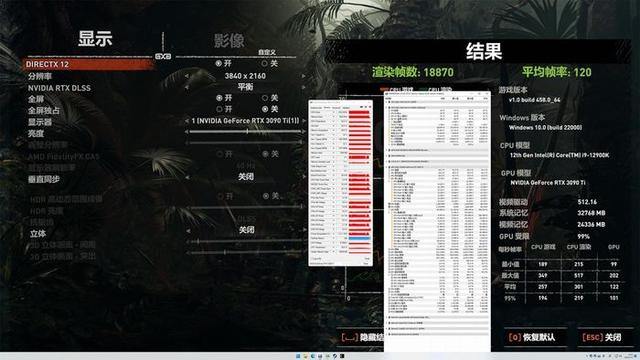Viewport: 640px width, 360px height.
Task: Select 开 radio for DirectX 12
Action: coord(219,63)
